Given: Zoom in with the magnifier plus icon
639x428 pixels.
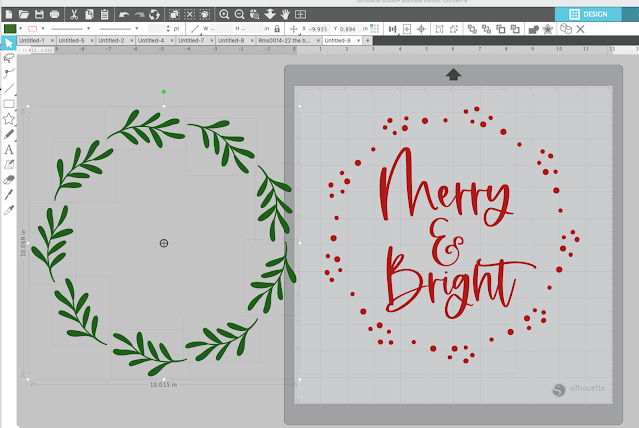Looking at the screenshot, I should (224, 15).
